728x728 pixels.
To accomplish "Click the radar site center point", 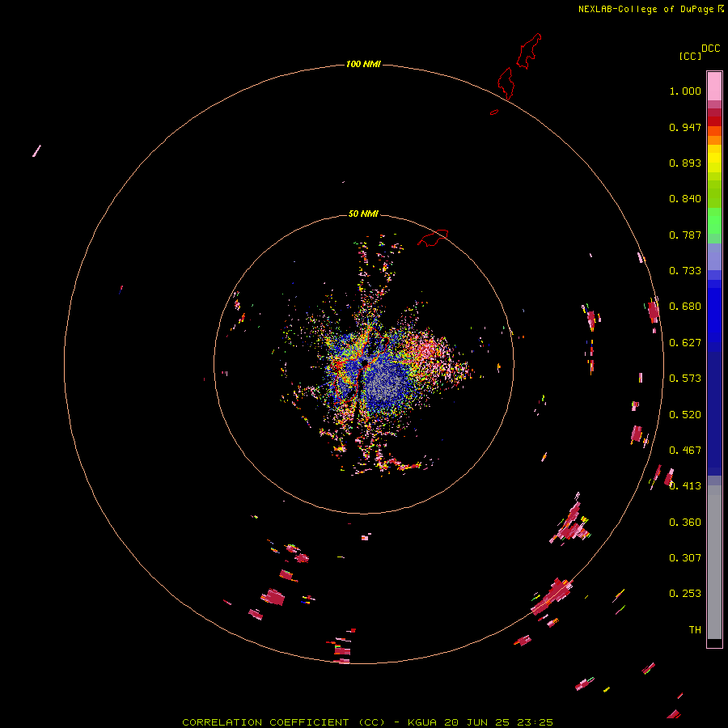I will (x=365, y=362).
